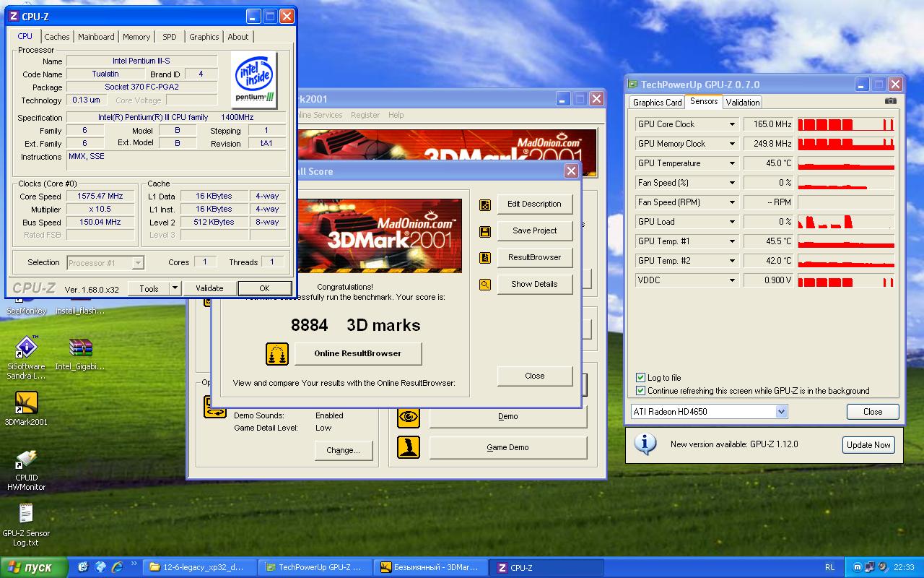Expand the VDDC sensor dropdown

732,280
